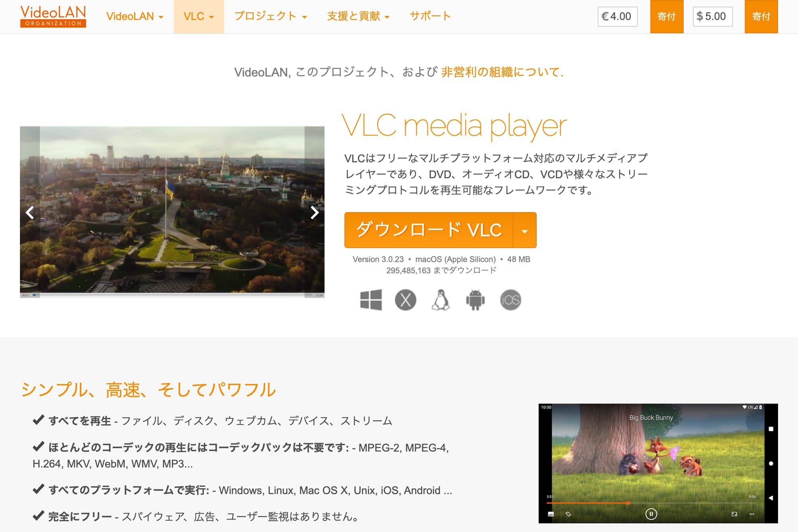Click the Kyiv aerial carousel image

coord(172,212)
